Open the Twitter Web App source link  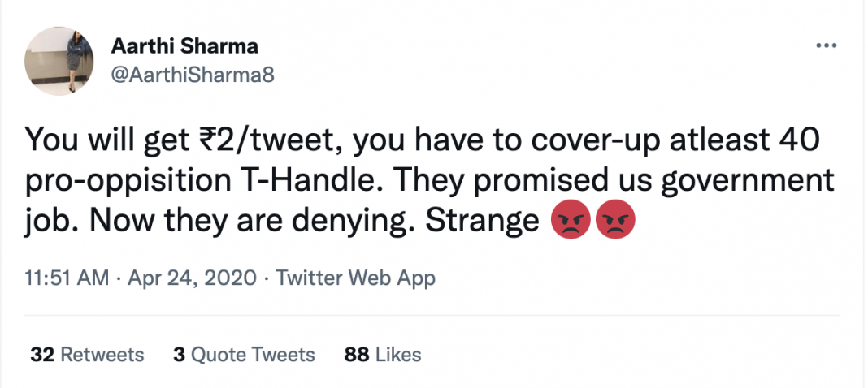(x=356, y=278)
